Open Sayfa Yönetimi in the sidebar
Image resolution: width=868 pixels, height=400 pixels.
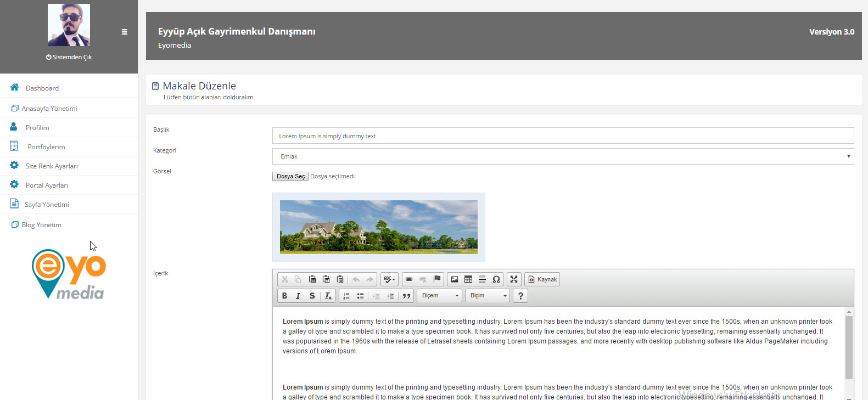69,204
